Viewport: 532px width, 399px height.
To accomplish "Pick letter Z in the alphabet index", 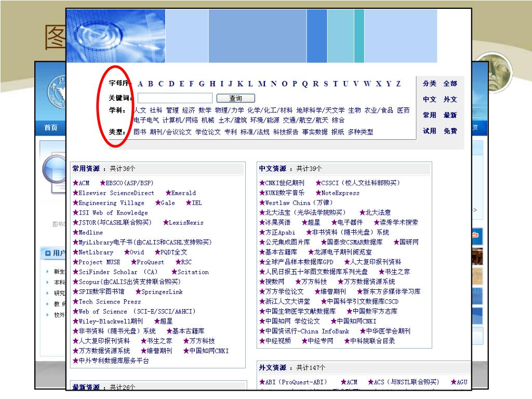I will coord(398,84).
